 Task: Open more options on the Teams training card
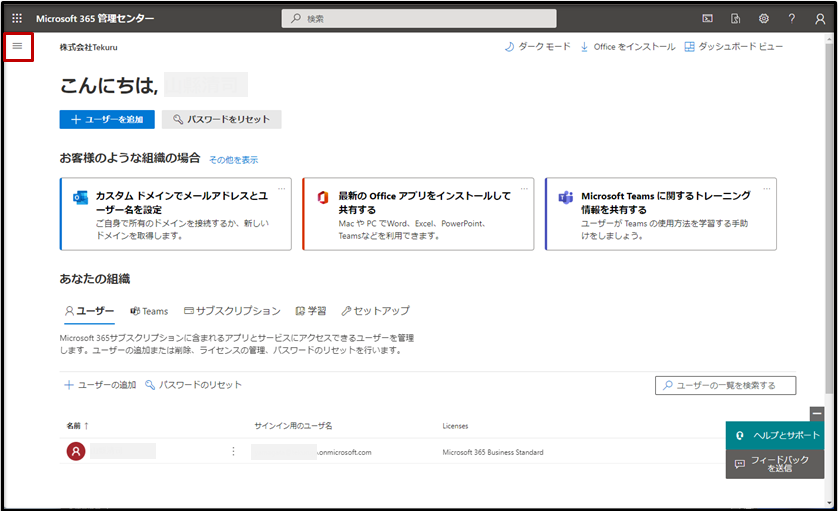point(767,189)
